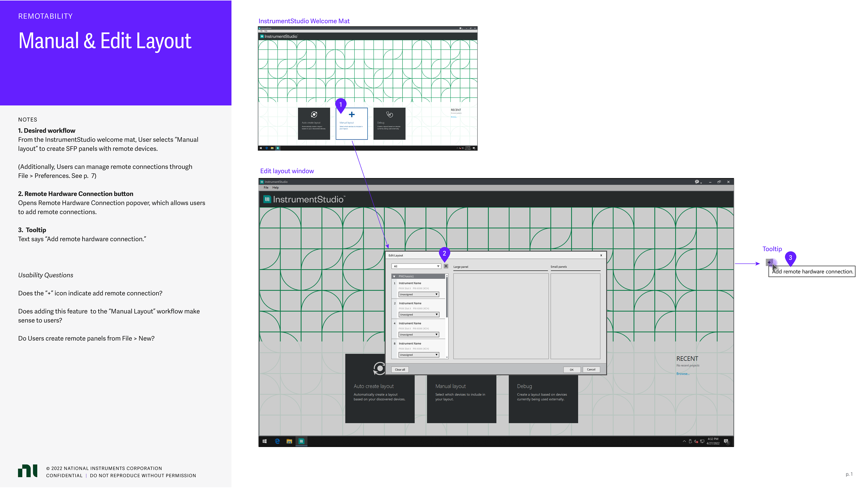
Task: Open the feedback icon in the large window title bar
Action: (697, 182)
